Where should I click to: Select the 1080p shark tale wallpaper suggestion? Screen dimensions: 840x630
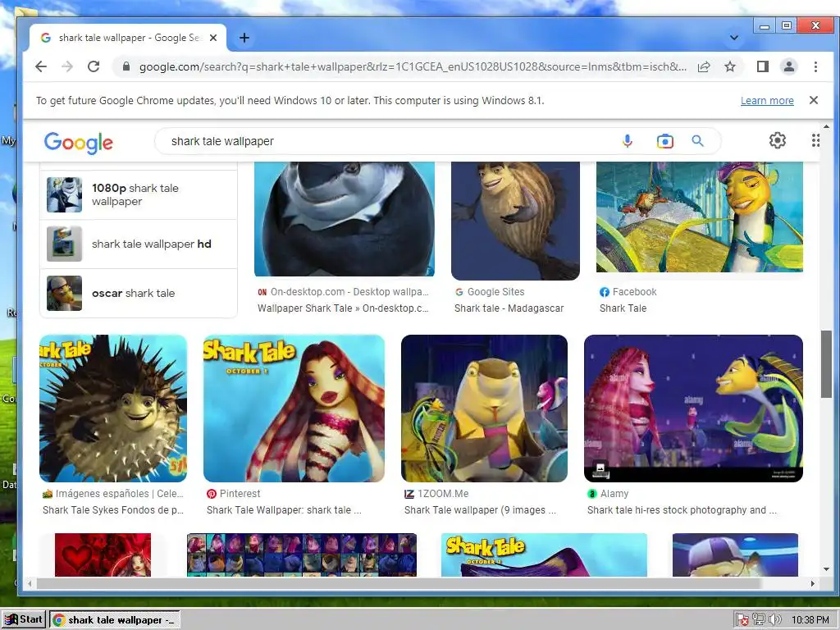(139, 195)
